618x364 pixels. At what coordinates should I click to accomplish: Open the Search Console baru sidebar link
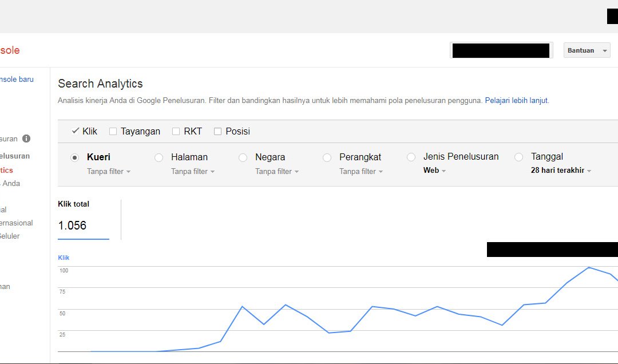point(17,80)
